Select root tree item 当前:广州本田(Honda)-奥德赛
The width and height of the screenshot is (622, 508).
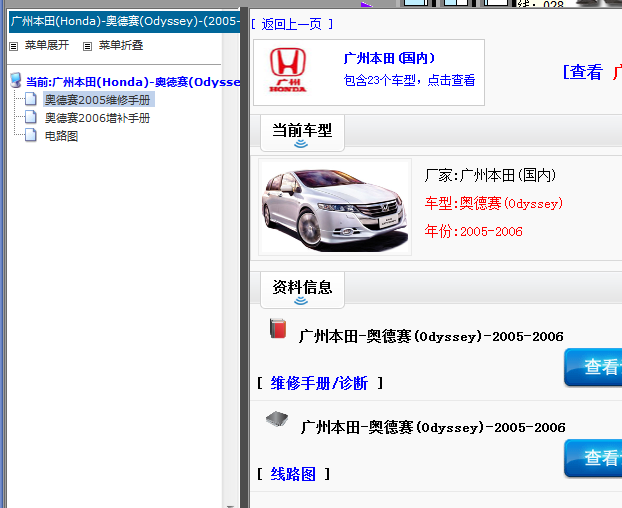coord(133,82)
